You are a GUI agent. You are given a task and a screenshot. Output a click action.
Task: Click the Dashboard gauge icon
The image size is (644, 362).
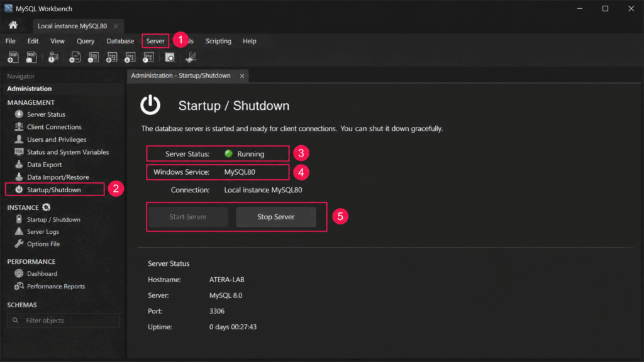(x=19, y=273)
